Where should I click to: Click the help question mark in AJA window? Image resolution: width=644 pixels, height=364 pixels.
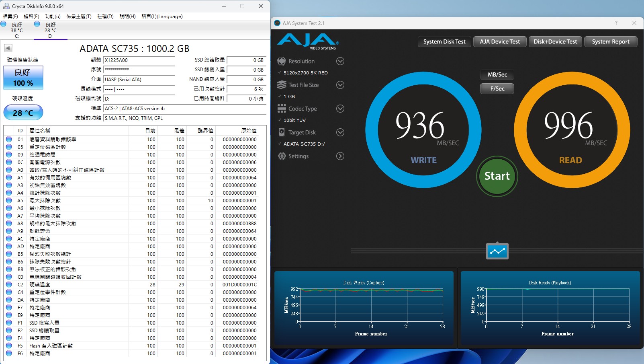pyautogui.click(x=616, y=23)
